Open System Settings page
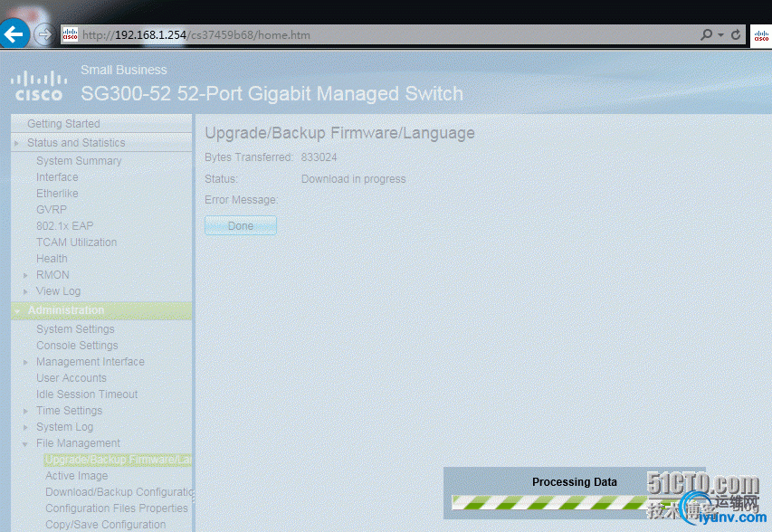This screenshot has height=532, width=772. click(75, 328)
